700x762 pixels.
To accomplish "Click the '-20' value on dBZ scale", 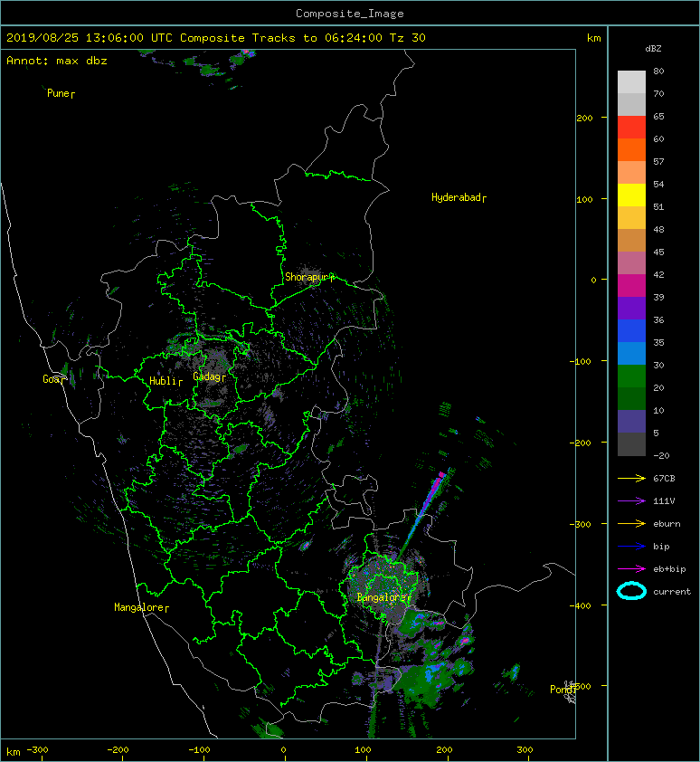I will click(661, 455).
